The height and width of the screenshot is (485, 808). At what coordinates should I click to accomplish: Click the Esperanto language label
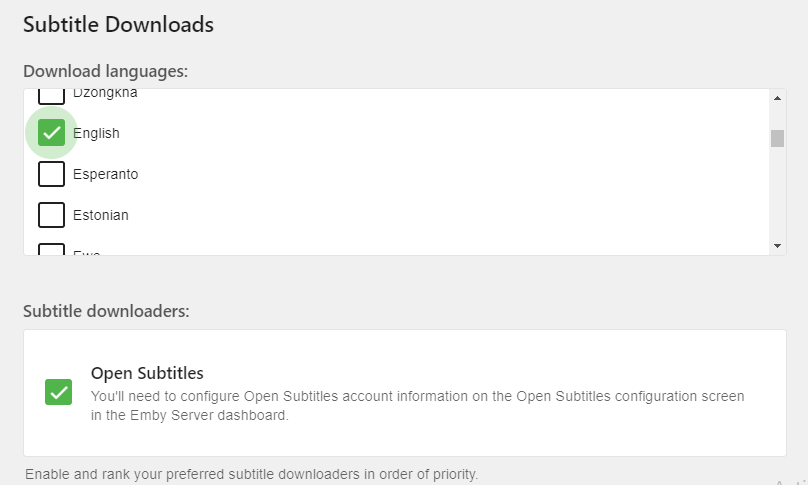(106, 174)
